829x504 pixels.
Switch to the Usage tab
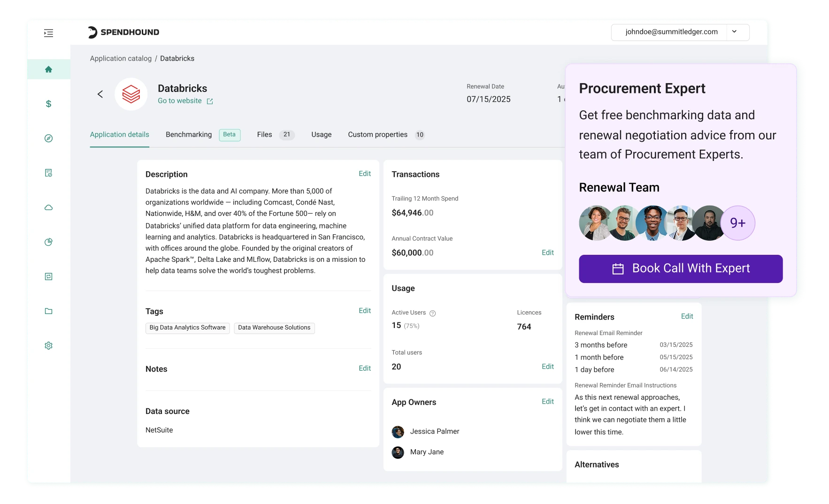click(321, 135)
